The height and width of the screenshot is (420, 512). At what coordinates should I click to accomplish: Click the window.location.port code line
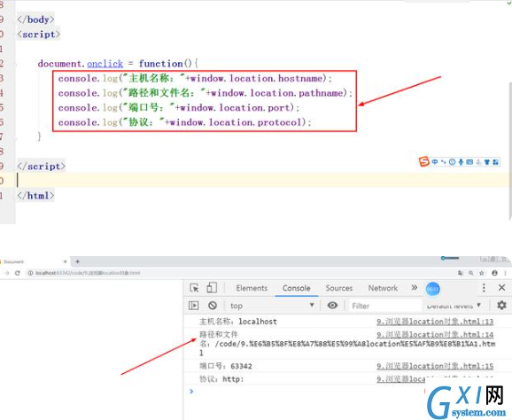(x=179, y=108)
